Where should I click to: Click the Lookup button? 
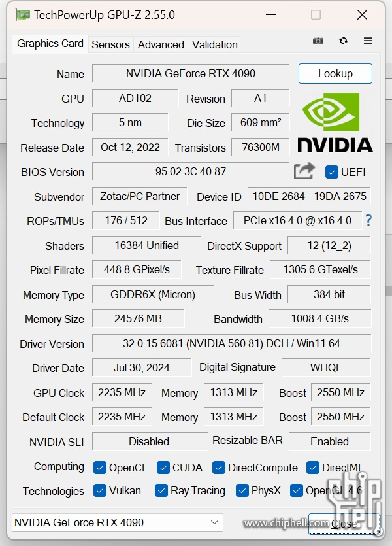coord(335,73)
